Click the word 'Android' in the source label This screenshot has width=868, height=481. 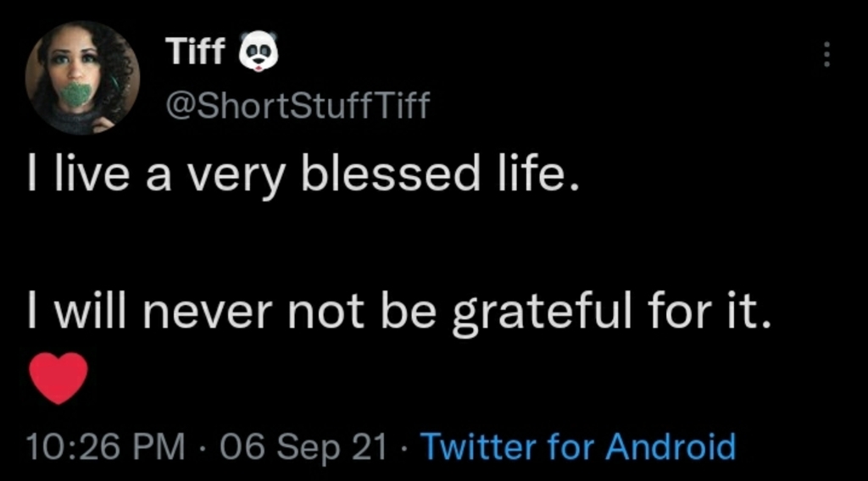669,446
